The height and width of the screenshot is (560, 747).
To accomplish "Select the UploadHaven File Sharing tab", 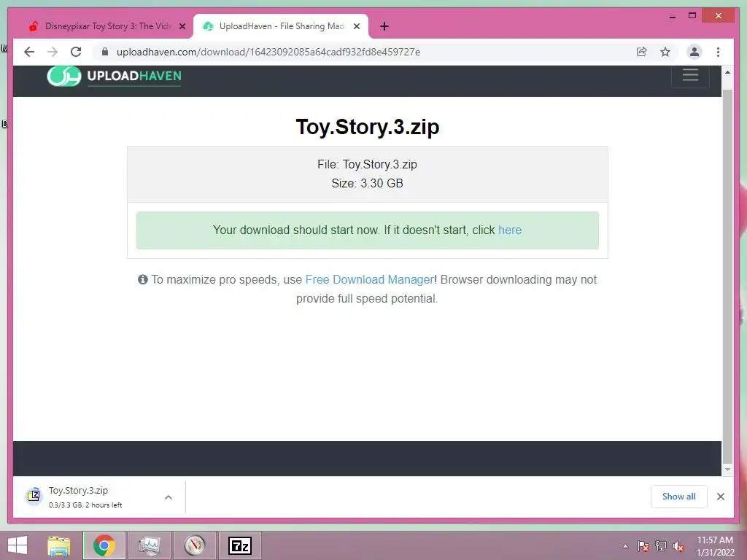I will (x=281, y=26).
